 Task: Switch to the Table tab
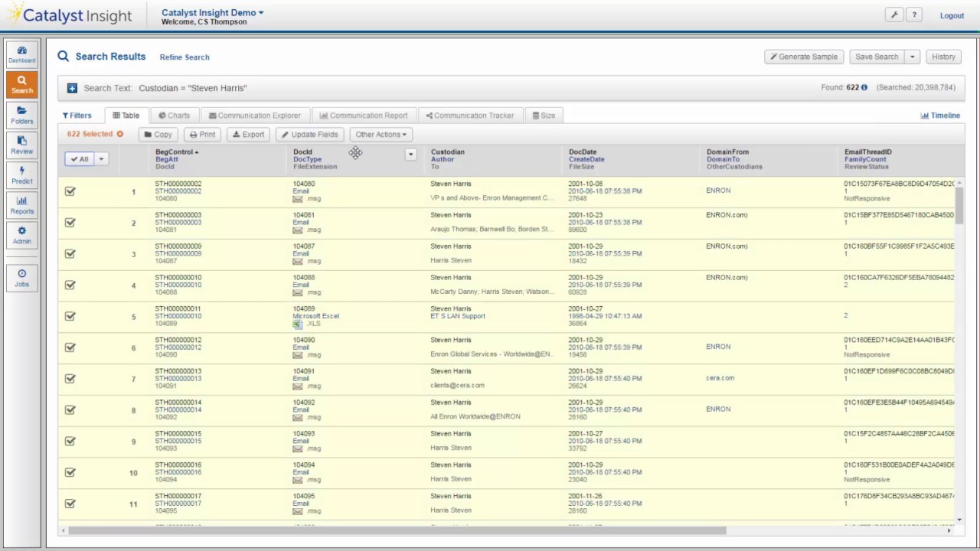[126, 116]
